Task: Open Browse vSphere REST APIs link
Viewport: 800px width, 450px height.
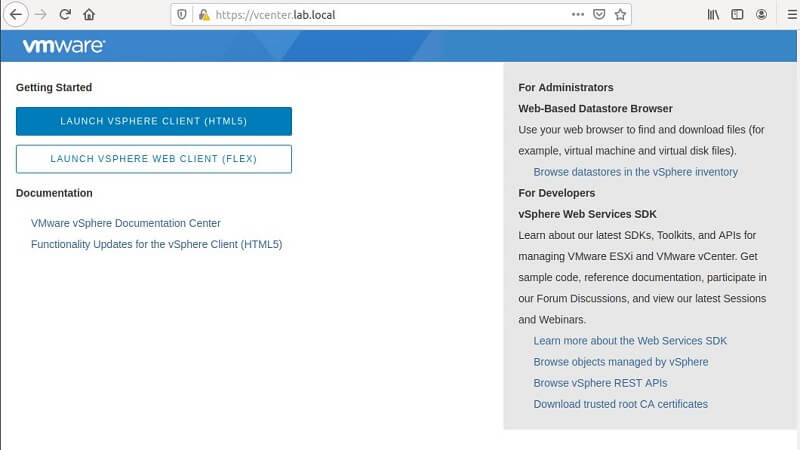Action: [600, 383]
